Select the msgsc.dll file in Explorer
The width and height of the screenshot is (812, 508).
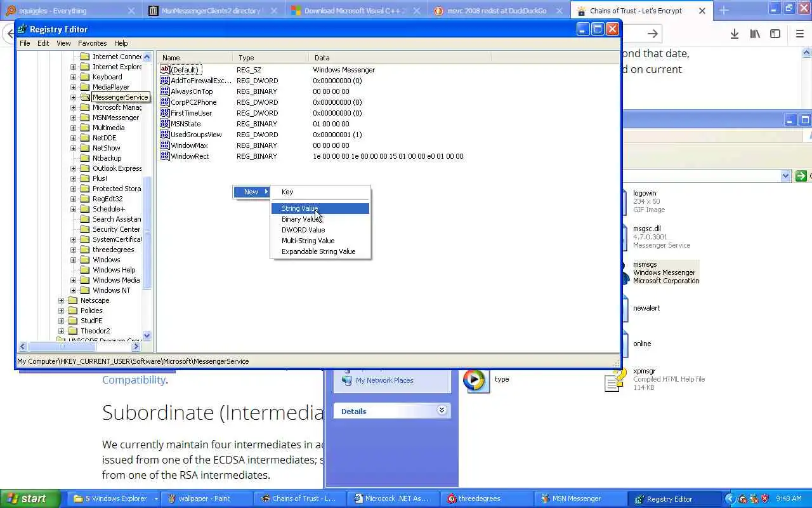pyautogui.click(x=661, y=237)
